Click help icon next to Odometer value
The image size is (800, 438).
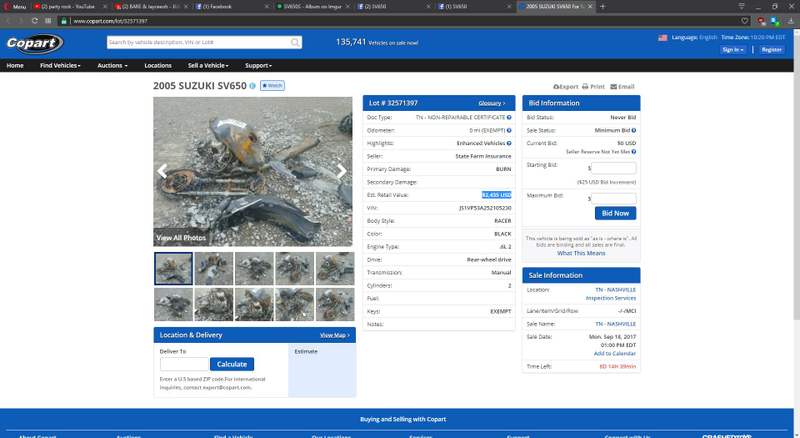[x=509, y=130]
